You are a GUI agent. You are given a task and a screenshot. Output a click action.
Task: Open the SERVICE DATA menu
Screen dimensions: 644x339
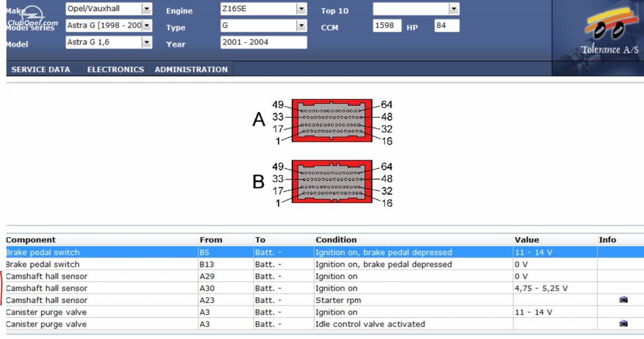pos(41,69)
